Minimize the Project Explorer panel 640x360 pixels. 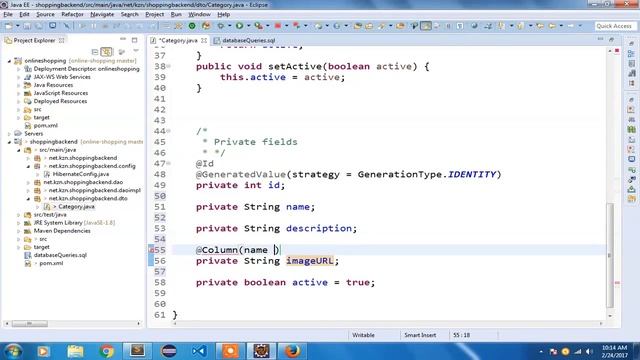click(123, 40)
